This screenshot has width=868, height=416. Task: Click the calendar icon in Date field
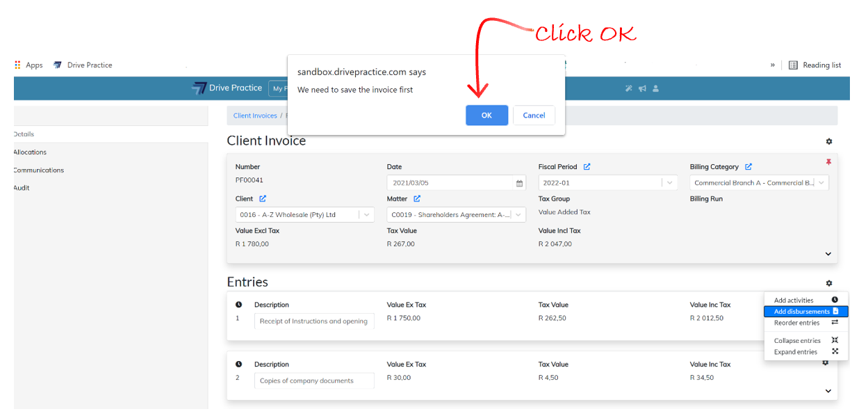coord(519,184)
